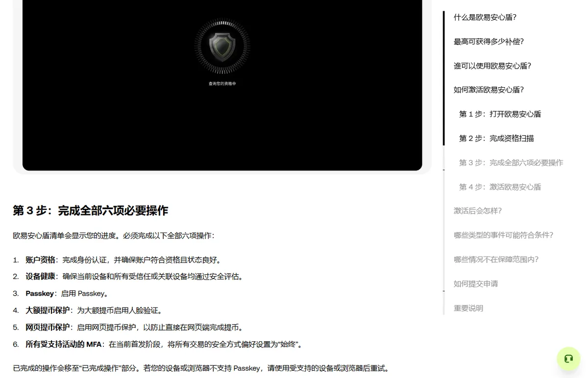Open 如何提交申请 in table of contents
588x378 pixels.
tap(476, 284)
